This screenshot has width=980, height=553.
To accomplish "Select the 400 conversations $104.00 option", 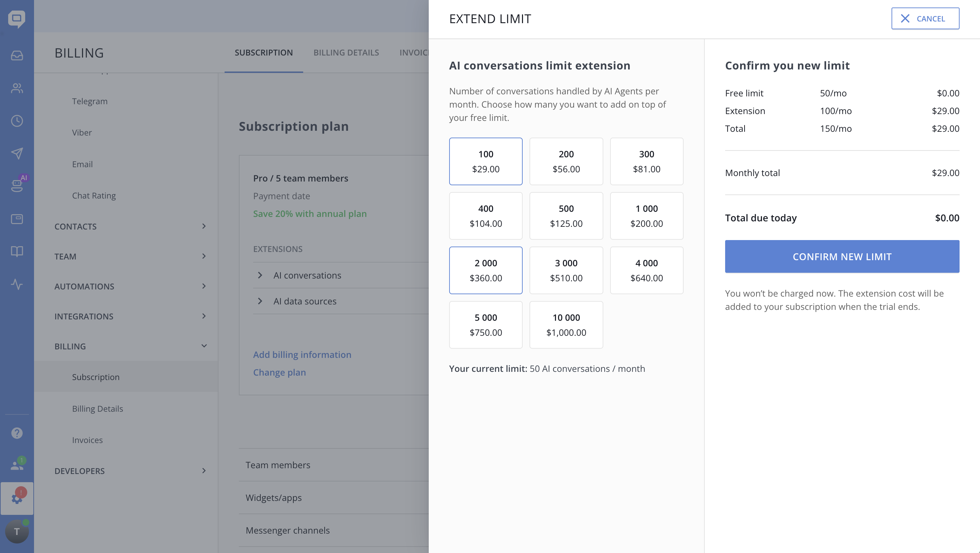I will coord(486,216).
